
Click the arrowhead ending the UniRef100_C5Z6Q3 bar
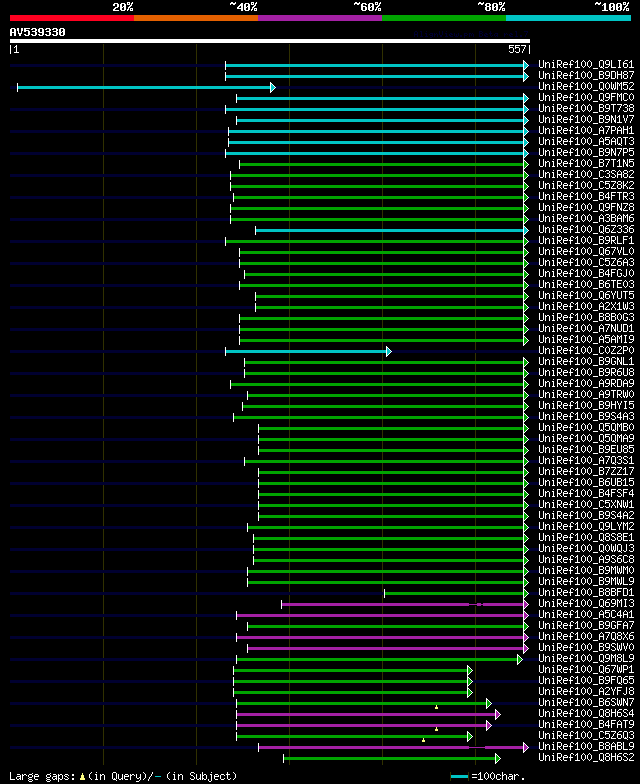(470, 736)
